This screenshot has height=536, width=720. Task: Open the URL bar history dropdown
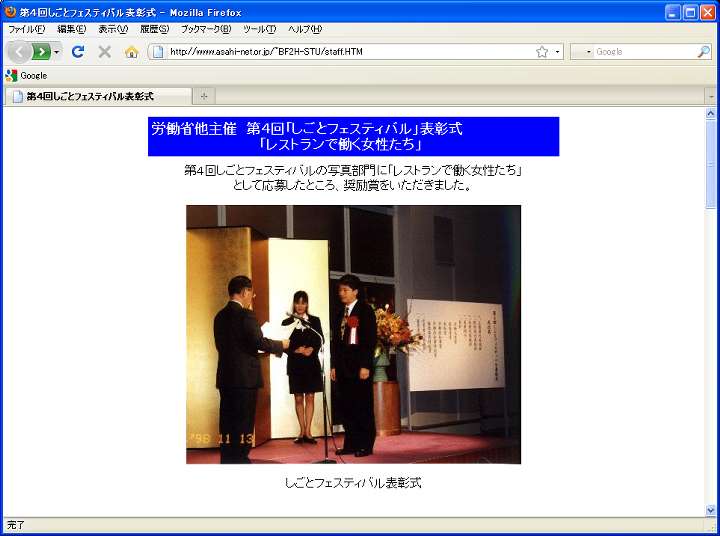pyautogui.click(x=557, y=51)
